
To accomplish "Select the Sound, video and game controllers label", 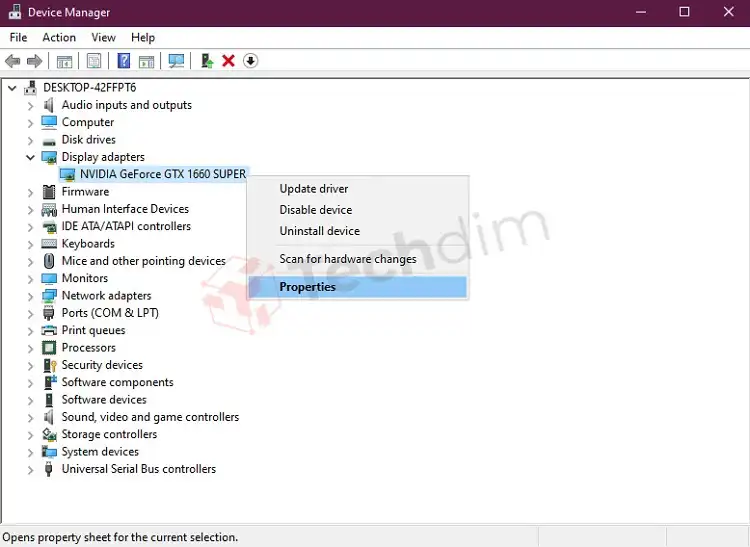I will [x=150, y=417].
